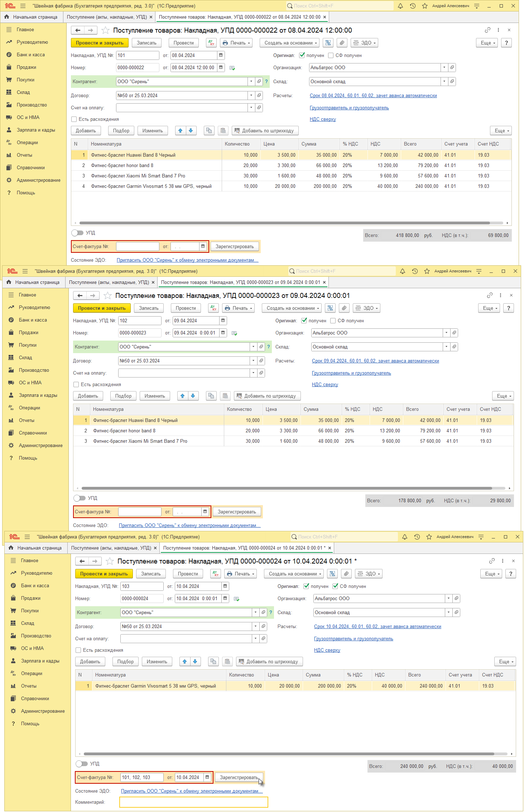Image resolution: width=524 pixels, height=812 pixels.
Task: Click Провести и закрыть in document 0000-000022
Action: [100, 43]
